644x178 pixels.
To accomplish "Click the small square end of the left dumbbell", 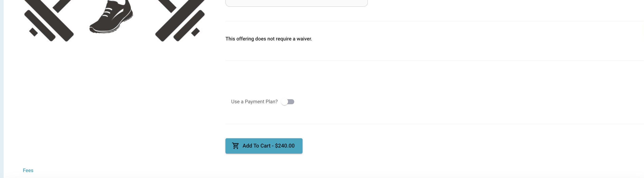I will [x=33, y=32].
